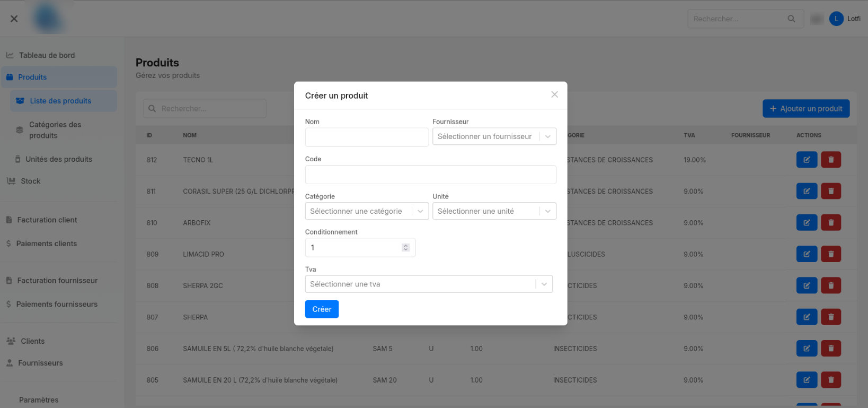
Task: Close the Créer un produit dialog
Action: tap(554, 94)
